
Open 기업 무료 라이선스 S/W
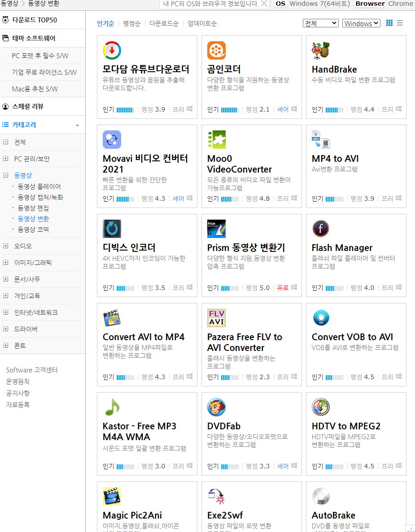[44, 72]
